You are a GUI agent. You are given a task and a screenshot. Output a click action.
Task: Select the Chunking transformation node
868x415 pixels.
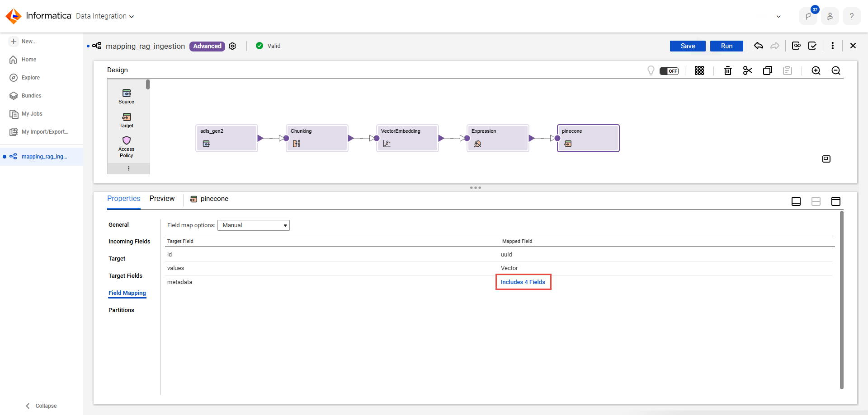317,138
